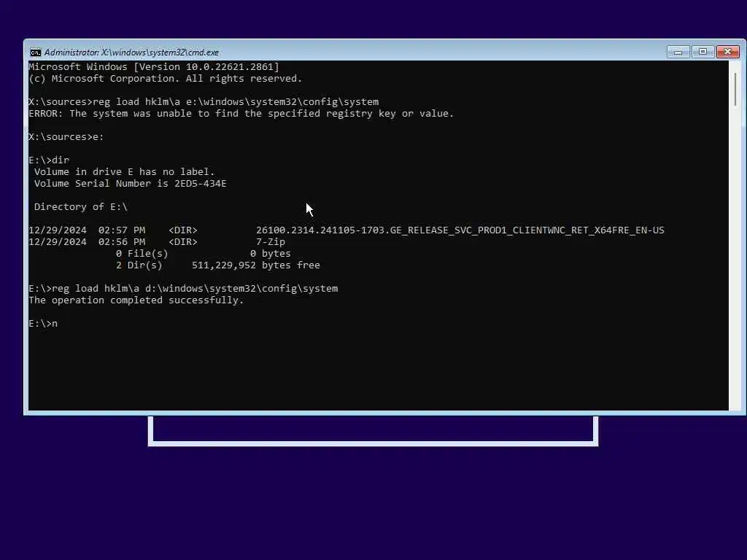747x560 pixels.
Task: Click the current prompt line 'E:\>n'
Action: 43,323
